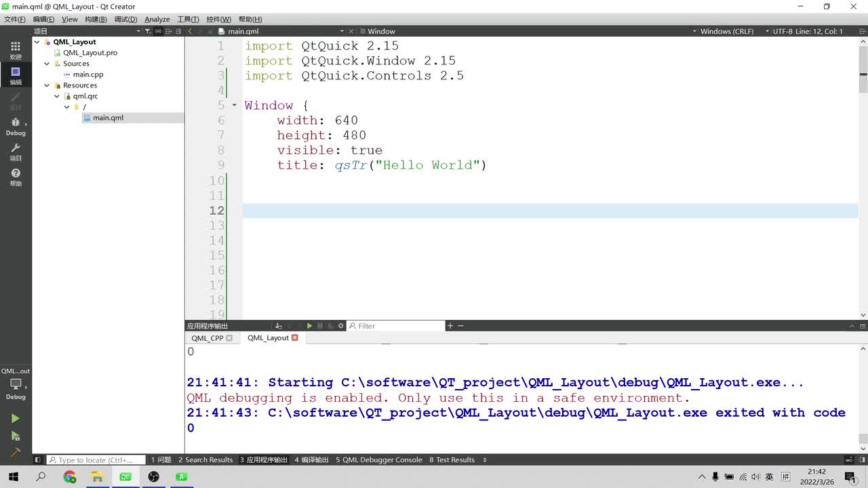
Task: Open OBS Studio from the taskbar
Action: pyautogui.click(x=153, y=476)
